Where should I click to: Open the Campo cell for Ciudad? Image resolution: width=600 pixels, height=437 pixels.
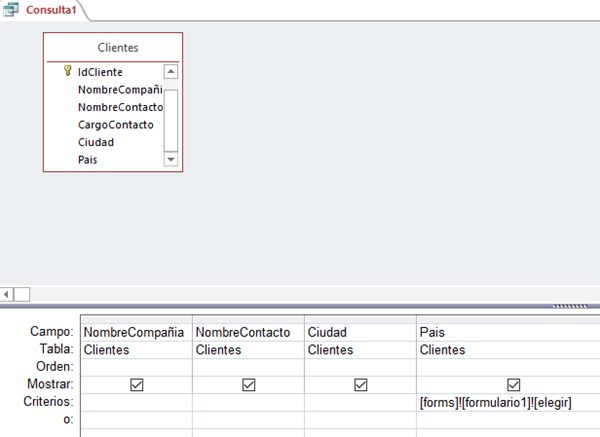coord(360,332)
